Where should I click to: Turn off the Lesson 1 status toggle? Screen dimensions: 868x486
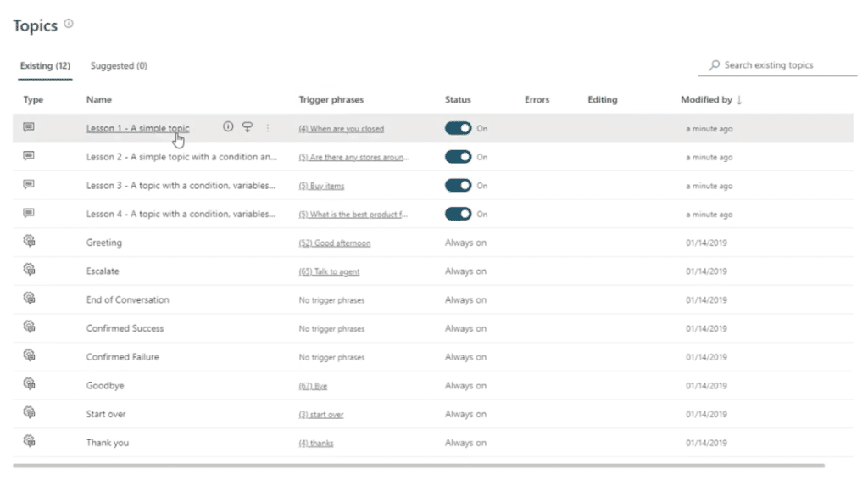(458, 128)
